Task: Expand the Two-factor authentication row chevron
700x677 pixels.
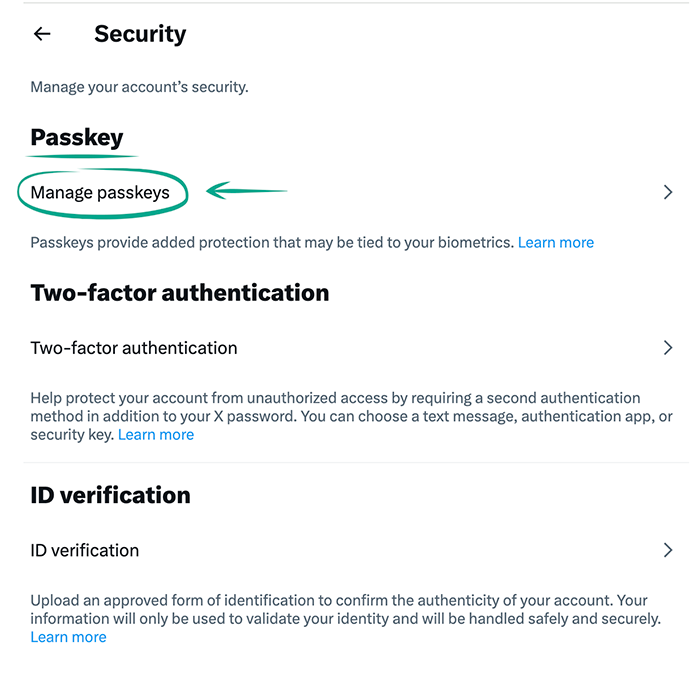Action: tap(668, 348)
